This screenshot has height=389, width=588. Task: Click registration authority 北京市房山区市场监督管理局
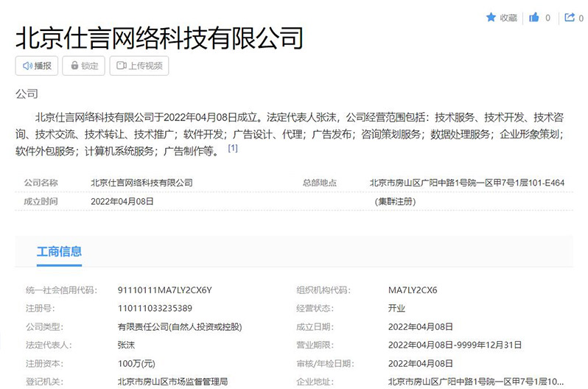click(x=172, y=382)
